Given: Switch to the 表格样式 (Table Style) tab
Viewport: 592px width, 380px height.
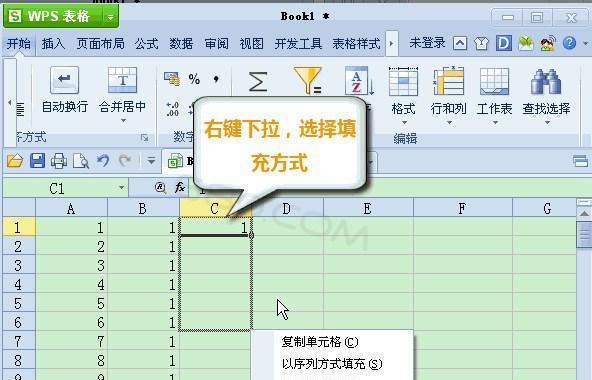Looking at the screenshot, I should 356,44.
